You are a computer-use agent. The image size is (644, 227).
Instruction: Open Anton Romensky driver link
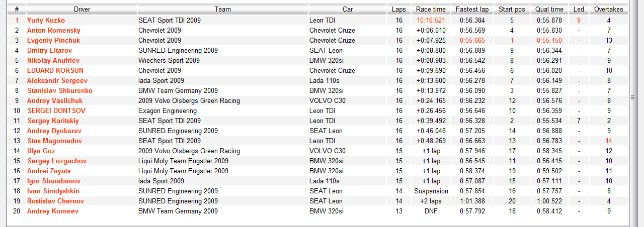click(x=53, y=30)
